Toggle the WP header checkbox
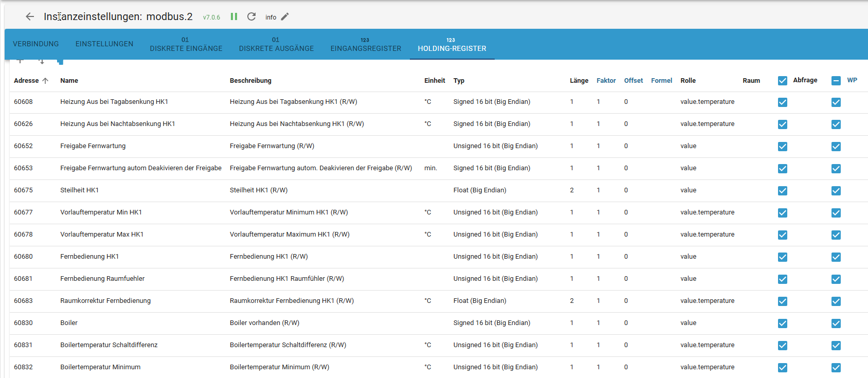Image resolution: width=868 pixels, height=378 pixels. coord(836,81)
